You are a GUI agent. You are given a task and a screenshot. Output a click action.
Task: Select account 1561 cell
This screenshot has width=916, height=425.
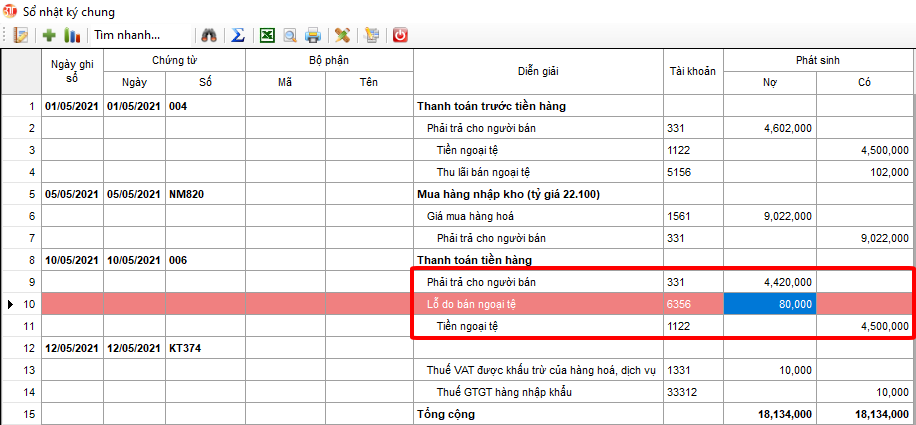[x=693, y=216]
